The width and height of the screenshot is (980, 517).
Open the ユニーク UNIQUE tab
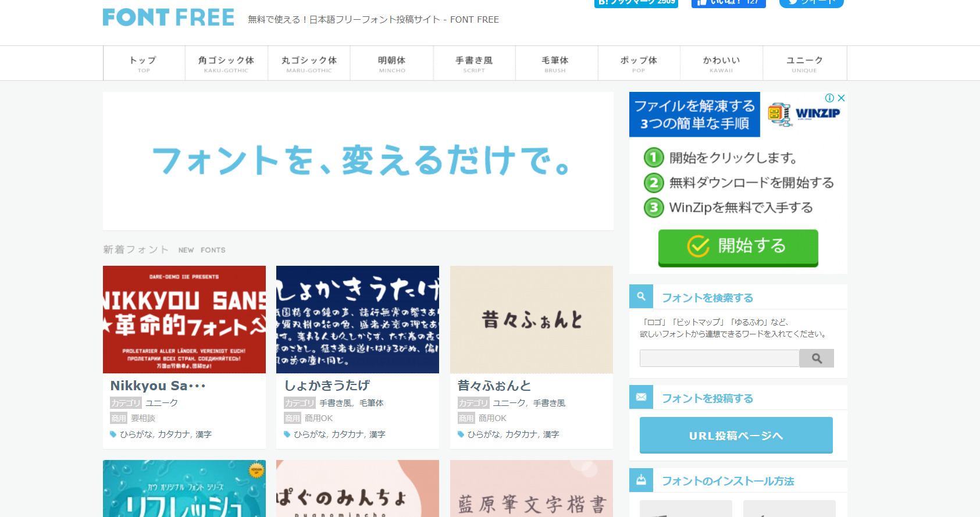click(x=804, y=63)
